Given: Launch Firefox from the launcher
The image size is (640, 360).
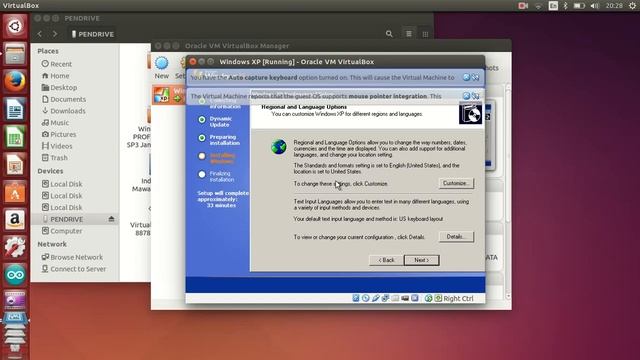Looking at the screenshot, I should click(x=15, y=81).
